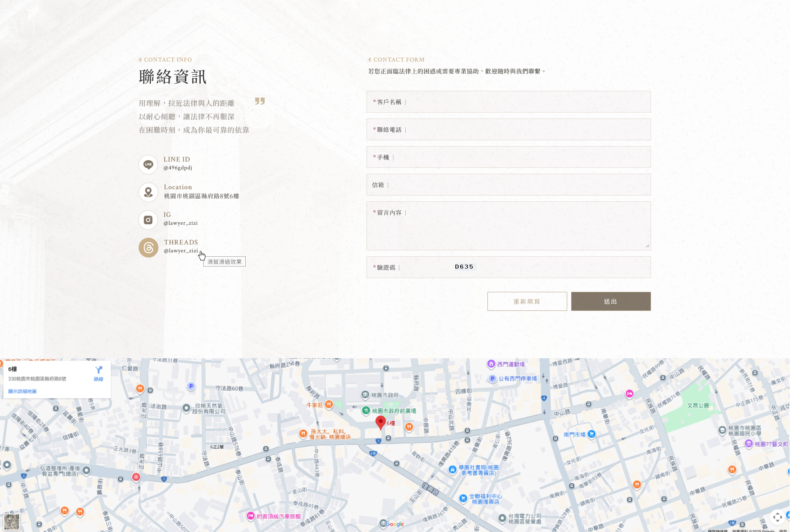Viewport: 790px width, 532px height.
Task: Click the LINE ID circular icon
Action: pos(148,165)
